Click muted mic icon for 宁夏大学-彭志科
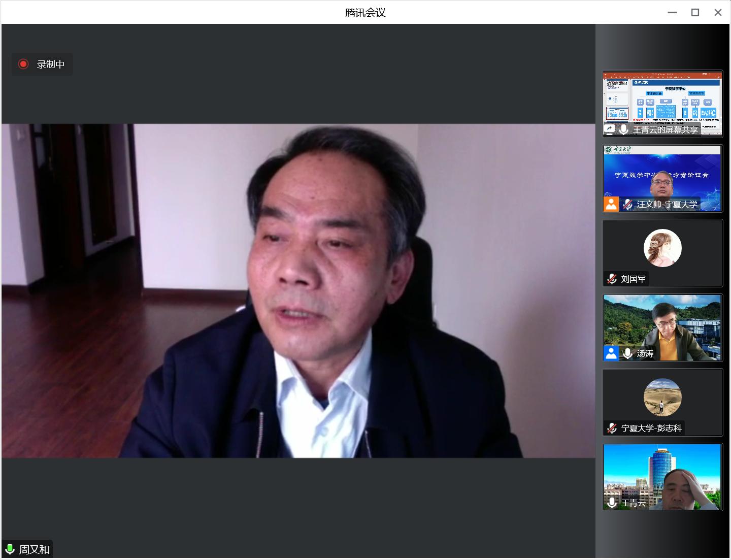The height and width of the screenshot is (560, 731). pyautogui.click(x=612, y=428)
